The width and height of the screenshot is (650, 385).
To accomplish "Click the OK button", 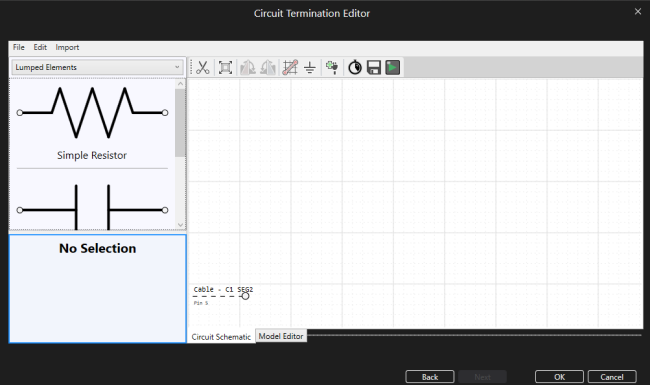I will click(559, 377).
